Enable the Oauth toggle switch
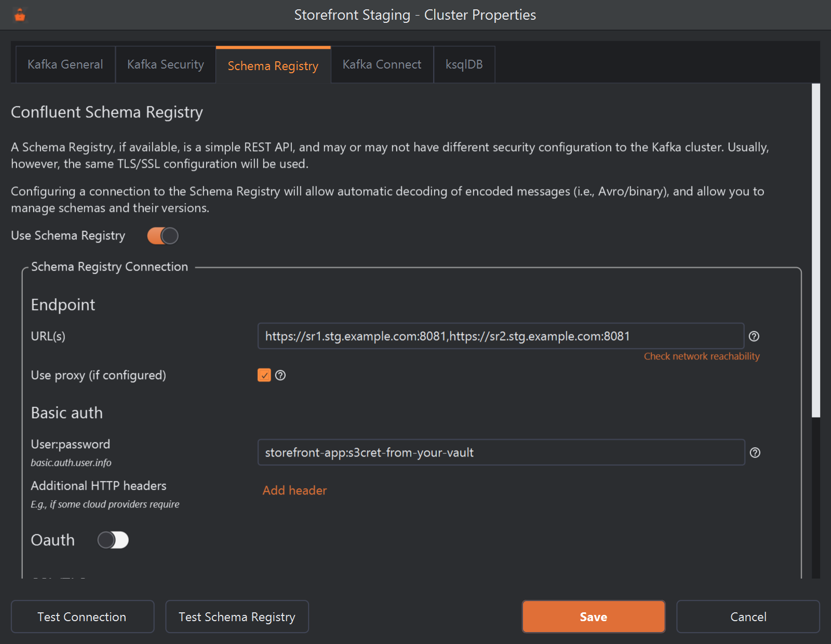Screen dimensions: 831x644 coord(113,540)
